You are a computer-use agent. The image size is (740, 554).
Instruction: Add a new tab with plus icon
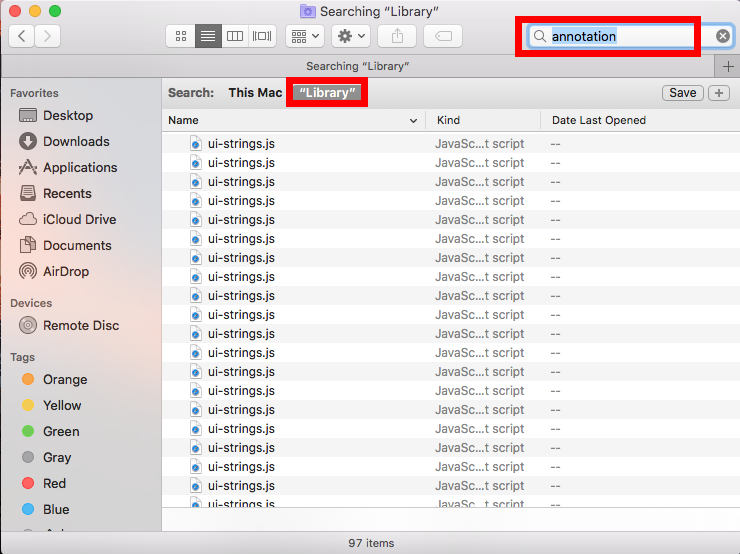pos(728,66)
